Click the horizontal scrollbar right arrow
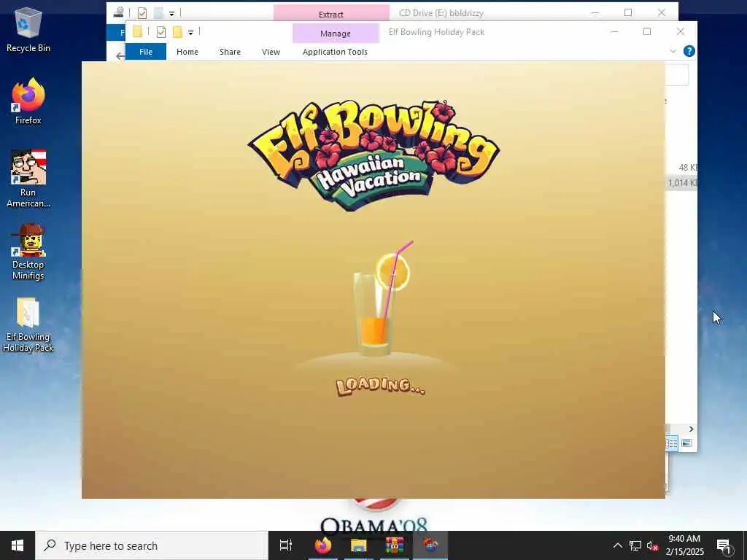The image size is (747, 560). click(x=692, y=429)
